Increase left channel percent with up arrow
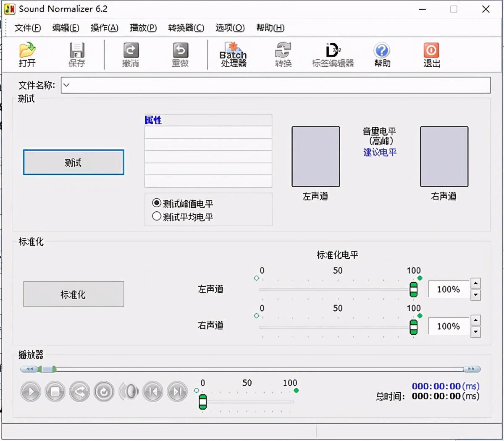Screen dimensions: 504x441 (475, 283)
